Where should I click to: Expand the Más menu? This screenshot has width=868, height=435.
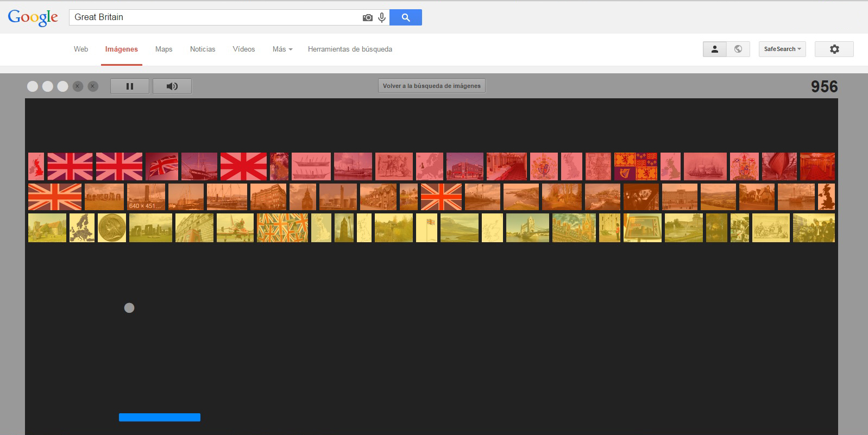282,49
